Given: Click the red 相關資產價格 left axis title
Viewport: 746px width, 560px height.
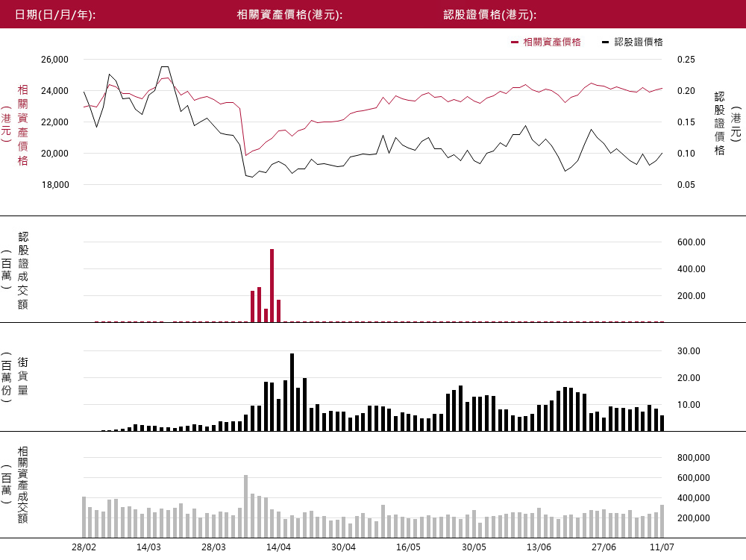Looking at the screenshot, I should click(x=23, y=125).
